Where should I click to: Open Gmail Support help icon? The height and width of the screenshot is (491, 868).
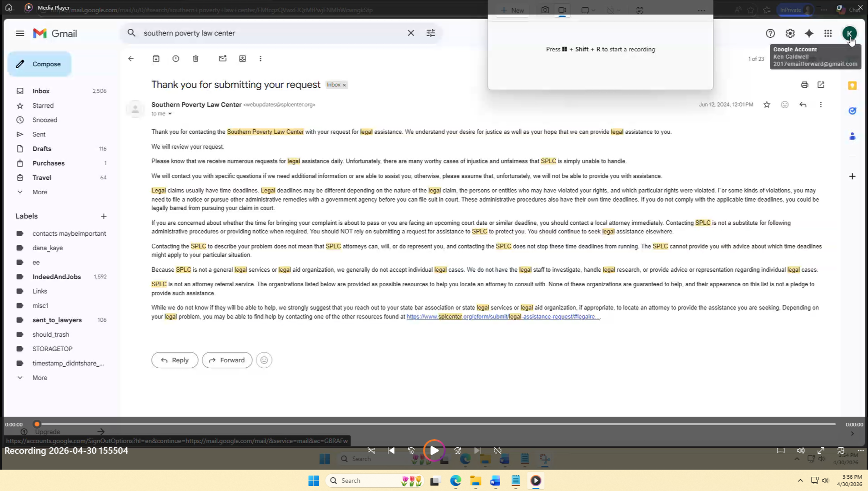[x=770, y=33]
